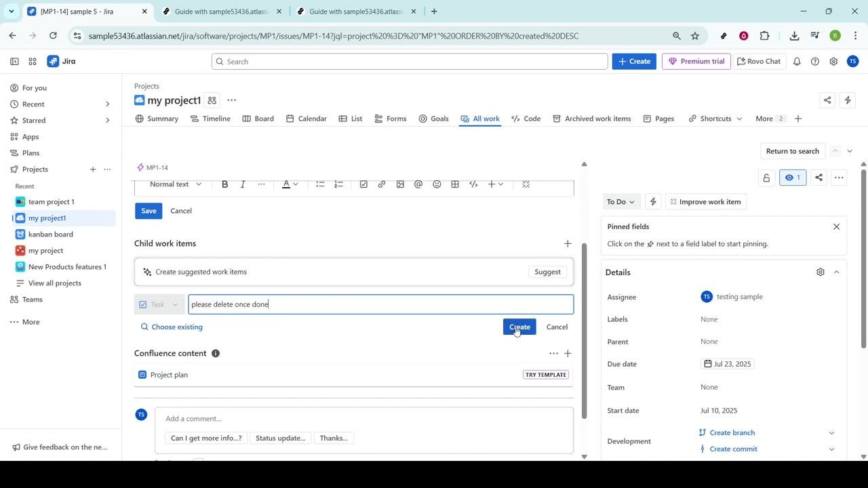Insert a bullet list

[320, 184]
